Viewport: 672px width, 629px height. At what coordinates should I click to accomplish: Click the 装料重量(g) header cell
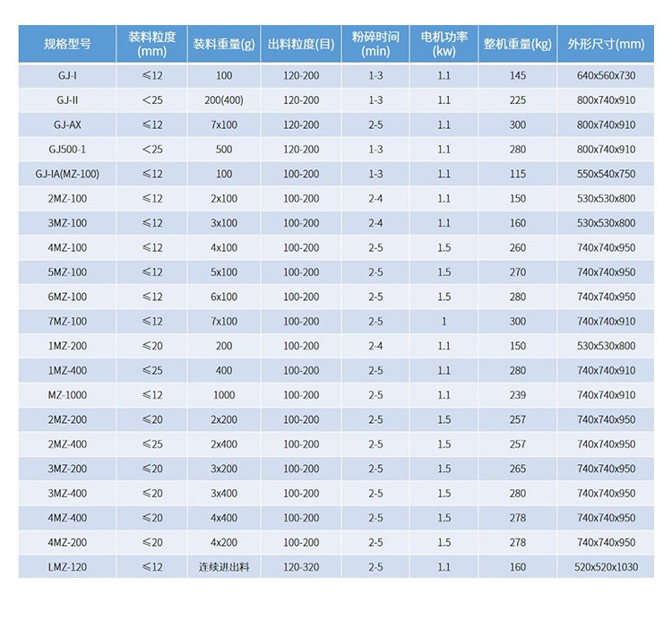pyautogui.click(x=223, y=44)
